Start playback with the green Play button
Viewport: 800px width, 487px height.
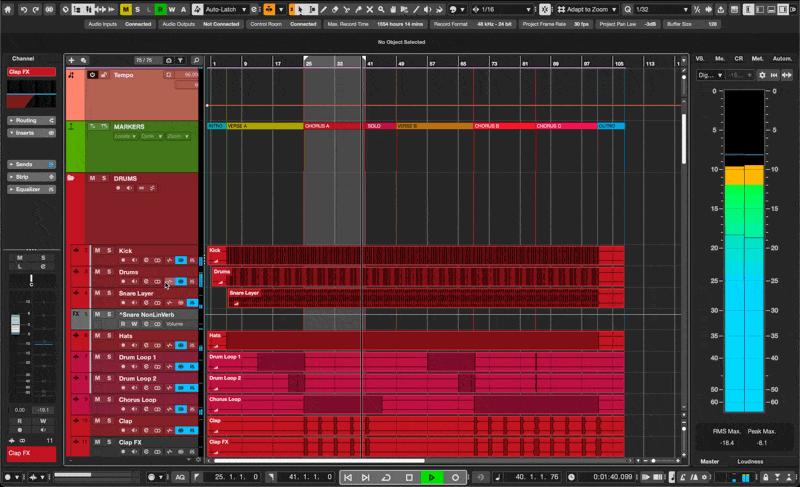coord(431,477)
